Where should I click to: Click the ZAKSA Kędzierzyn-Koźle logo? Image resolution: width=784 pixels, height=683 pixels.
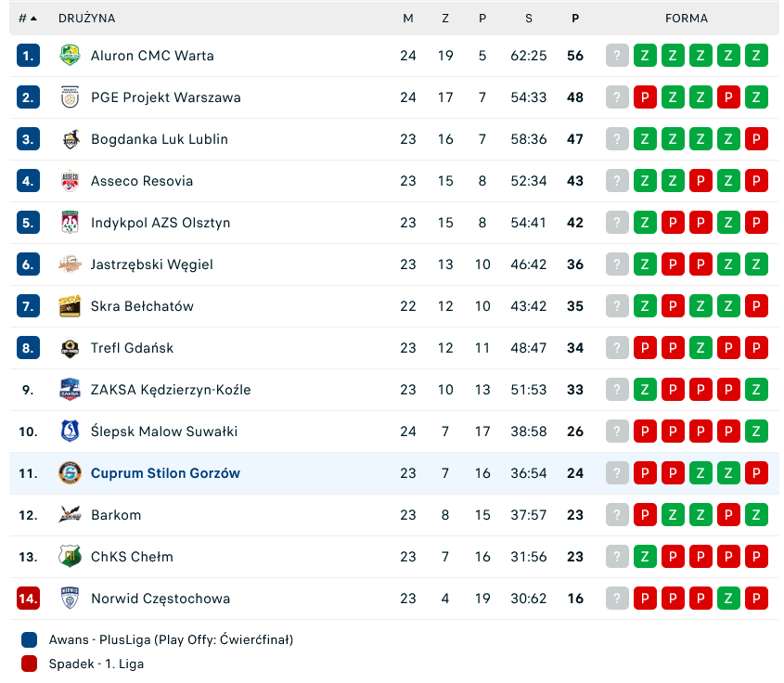click(70, 390)
